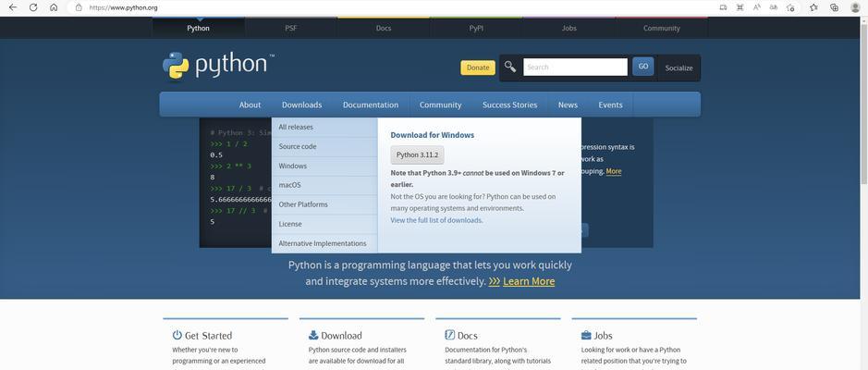The width and height of the screenshot is (868, 370).
Task: Switch to the PSF top tab
Action: (291, 29)
